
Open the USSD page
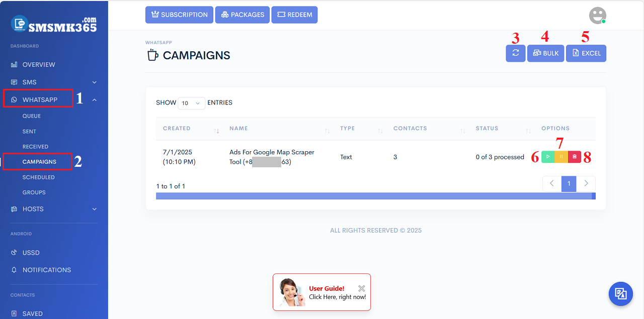coord(31,253)
